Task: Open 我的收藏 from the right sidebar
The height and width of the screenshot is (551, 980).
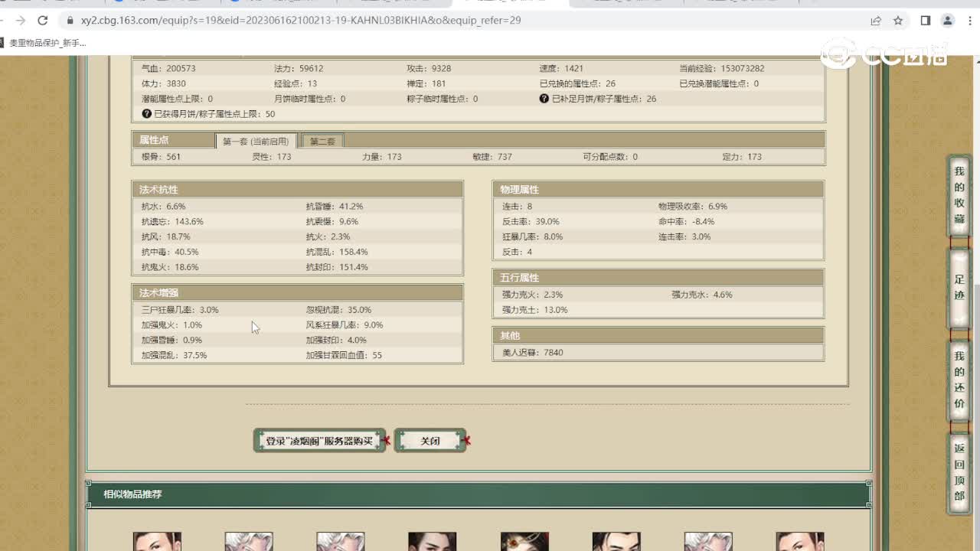Action: [x=959, y=196]
